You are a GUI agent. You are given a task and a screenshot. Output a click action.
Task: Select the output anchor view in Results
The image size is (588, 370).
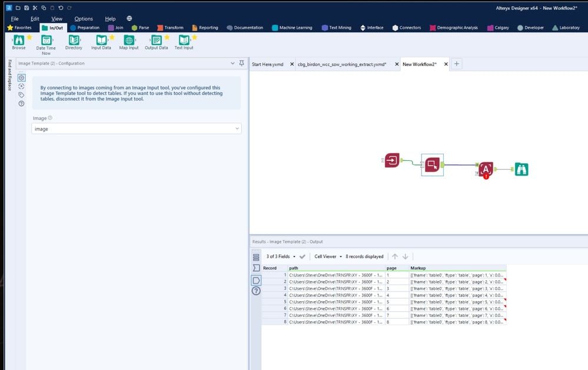[x=256, y=280]
